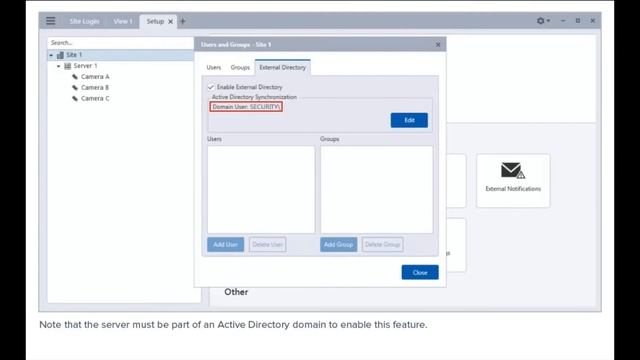
Task: Open External Notifications envelope icon
Action: [x=513, y=171]
